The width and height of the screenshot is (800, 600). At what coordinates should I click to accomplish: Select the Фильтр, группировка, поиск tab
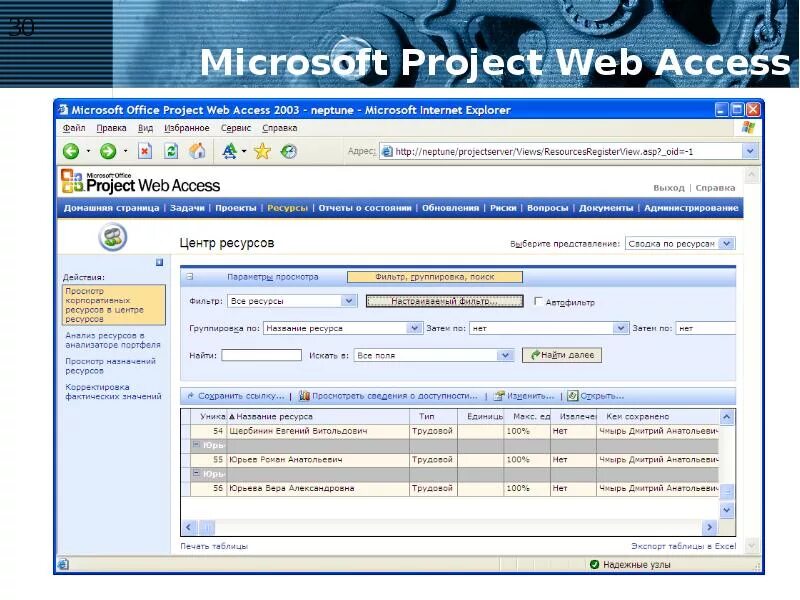[x=435, y=277]
